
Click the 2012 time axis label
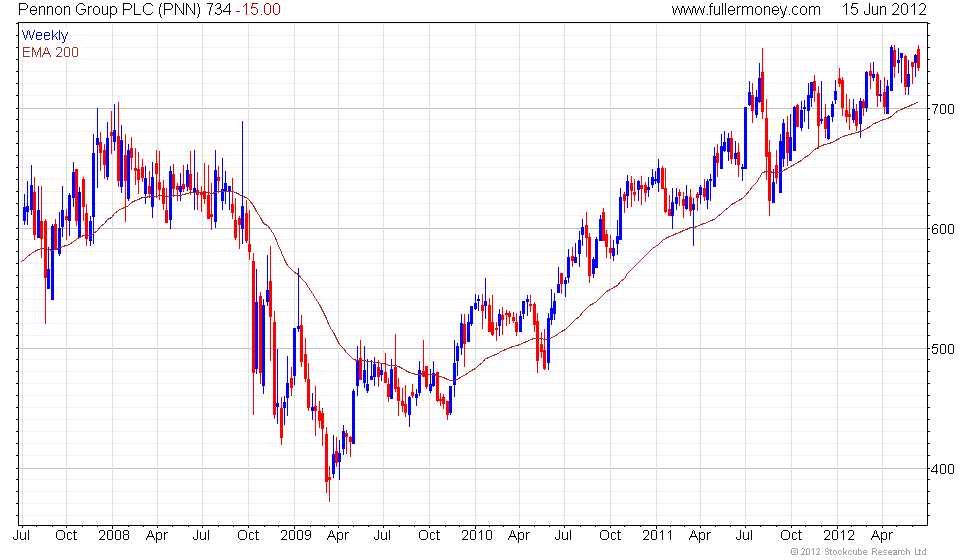click(839, 535)
